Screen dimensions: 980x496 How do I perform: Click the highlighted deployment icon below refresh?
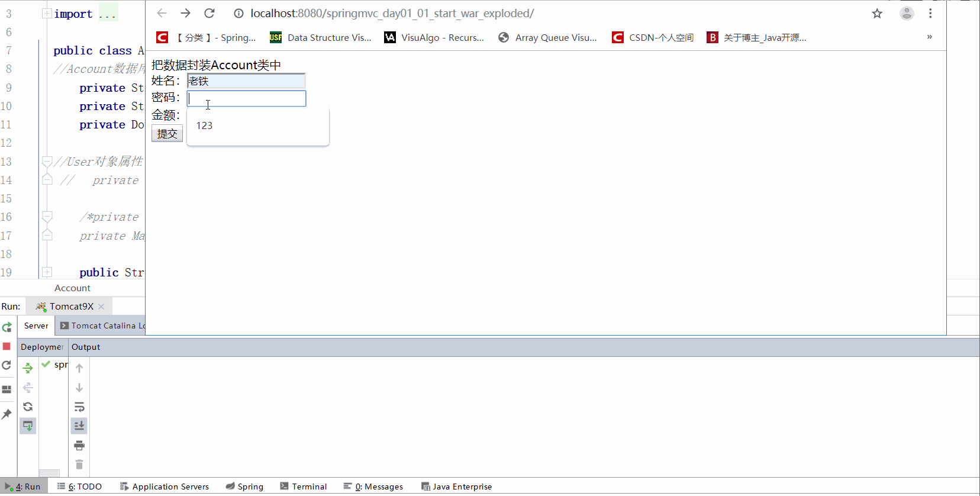click(x=28, y=426)
